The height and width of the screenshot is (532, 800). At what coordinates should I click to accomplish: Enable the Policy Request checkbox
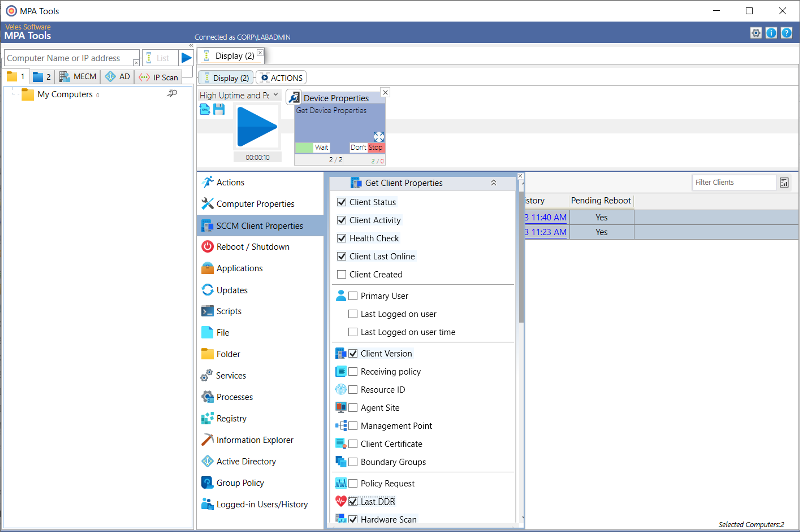coord(353,483)
